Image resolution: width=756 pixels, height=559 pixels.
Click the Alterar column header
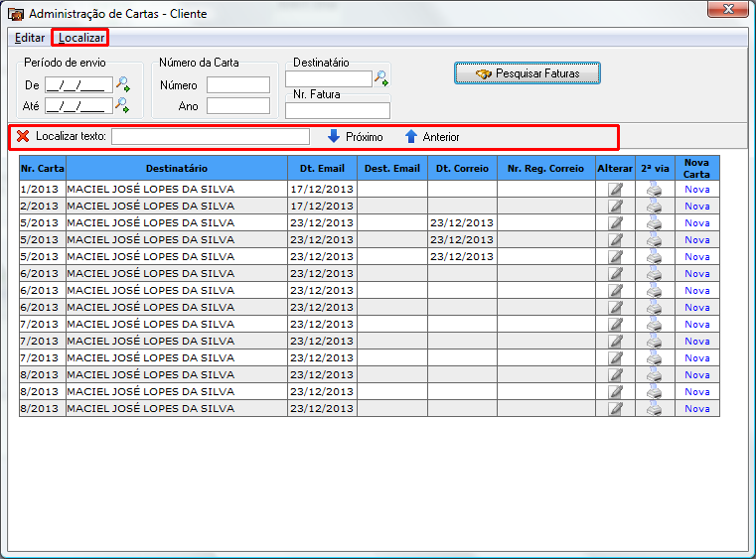[x=615, y=168]
